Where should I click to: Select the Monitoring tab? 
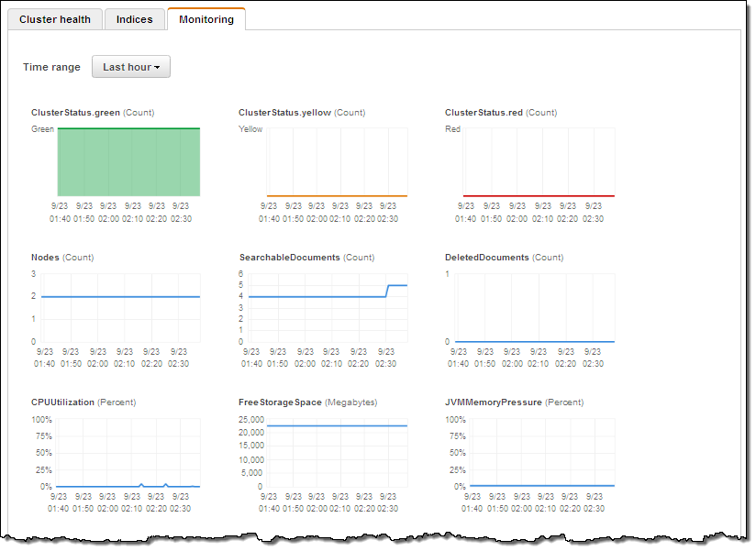206,19
